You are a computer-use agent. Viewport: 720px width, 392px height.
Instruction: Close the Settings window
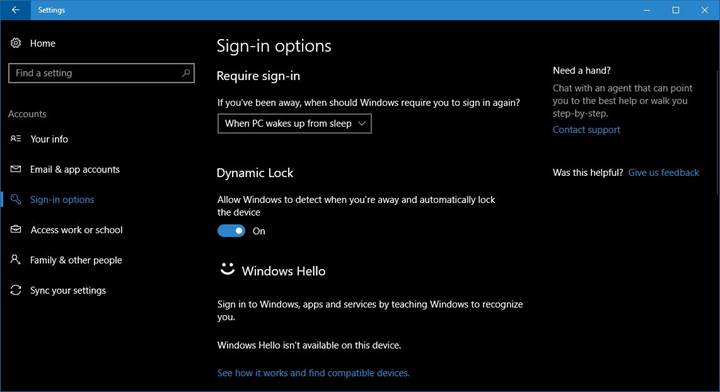tap(705, 10)
